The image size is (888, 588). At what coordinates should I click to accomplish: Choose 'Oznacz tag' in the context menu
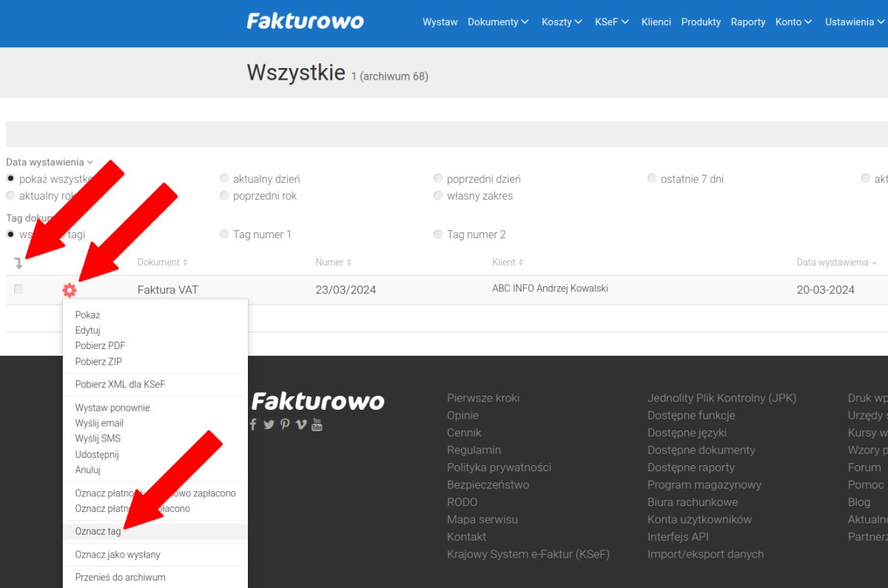(98, 532)
